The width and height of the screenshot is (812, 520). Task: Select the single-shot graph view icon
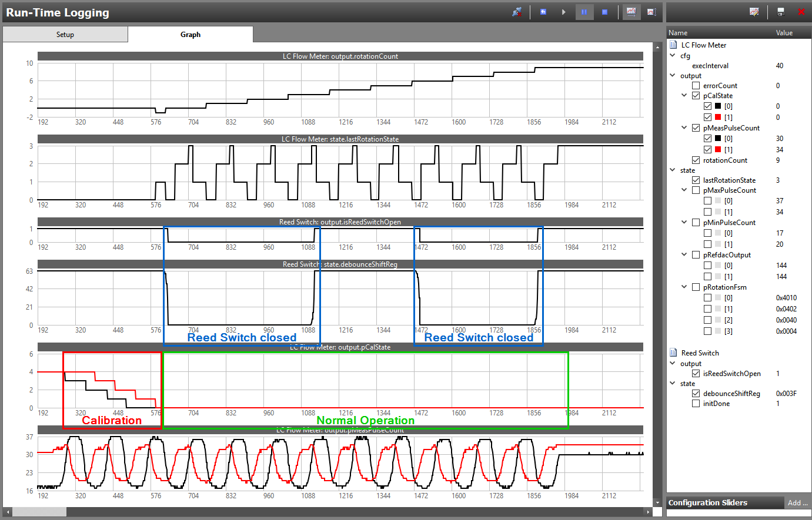(651, 12)
